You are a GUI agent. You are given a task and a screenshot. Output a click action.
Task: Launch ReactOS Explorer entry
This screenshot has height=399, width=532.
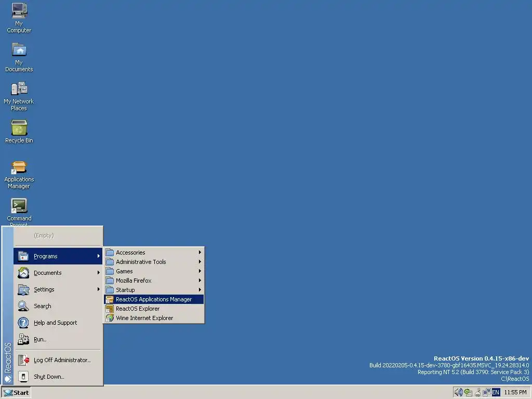tap(154, 309)
